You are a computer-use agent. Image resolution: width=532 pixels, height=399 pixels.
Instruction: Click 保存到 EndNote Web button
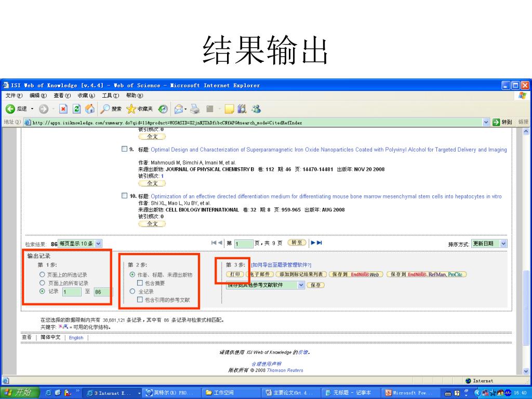click(356, 274)
